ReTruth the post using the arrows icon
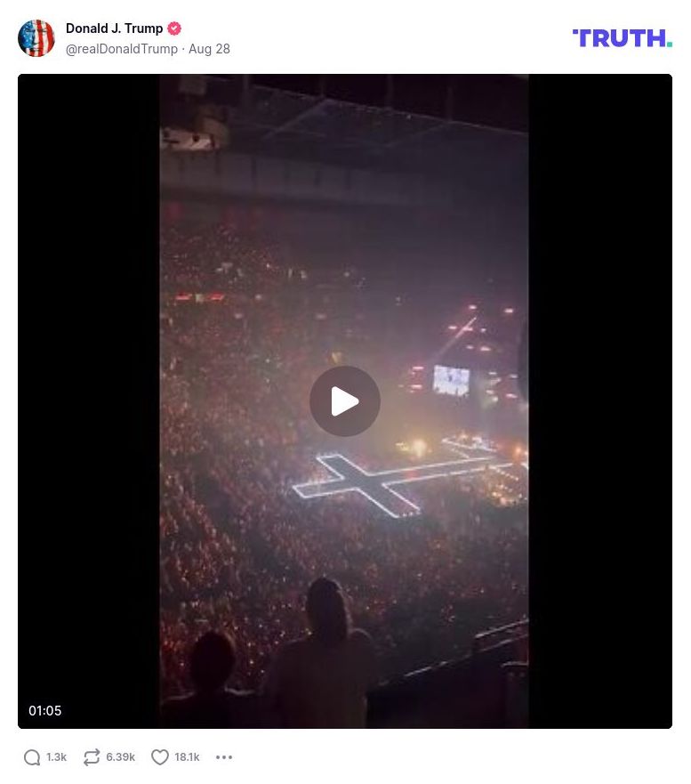691x784 pixels. (92, 757)
